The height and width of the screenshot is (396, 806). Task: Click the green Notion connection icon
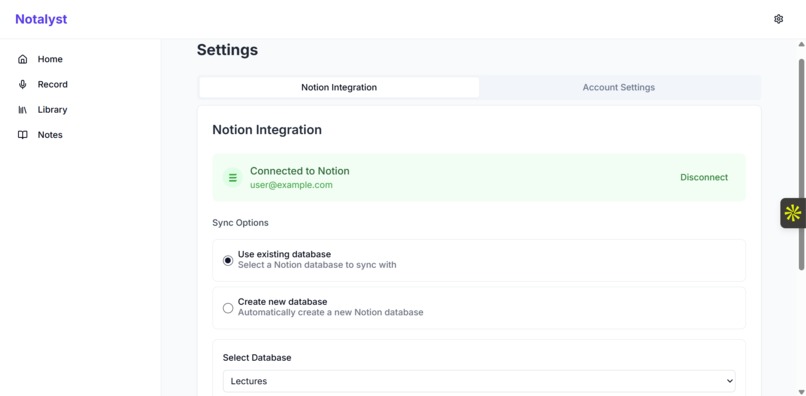point(233,177)
